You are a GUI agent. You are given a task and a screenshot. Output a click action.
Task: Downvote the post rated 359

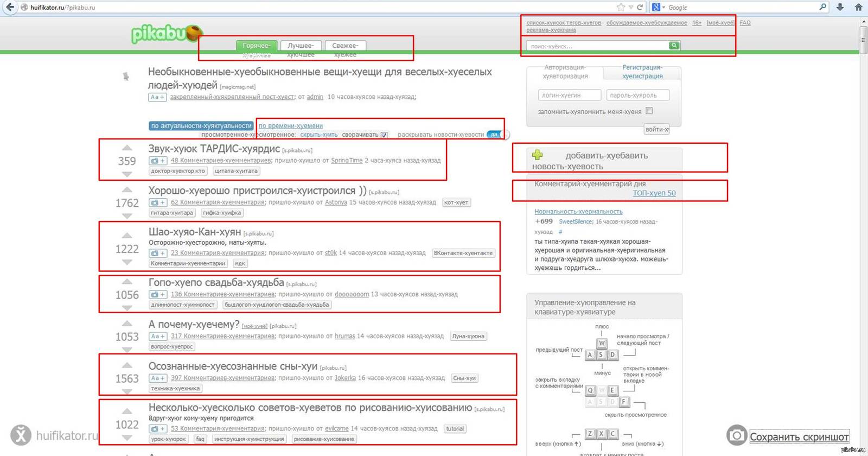tap(127, 174)
